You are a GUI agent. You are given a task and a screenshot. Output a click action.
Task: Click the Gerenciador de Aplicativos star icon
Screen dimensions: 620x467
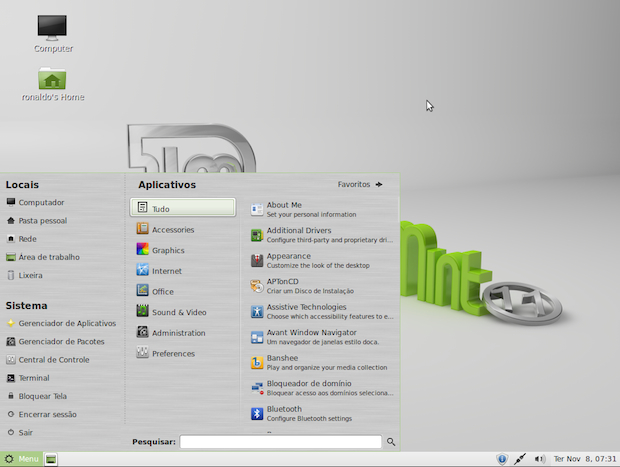pos(11,323)
